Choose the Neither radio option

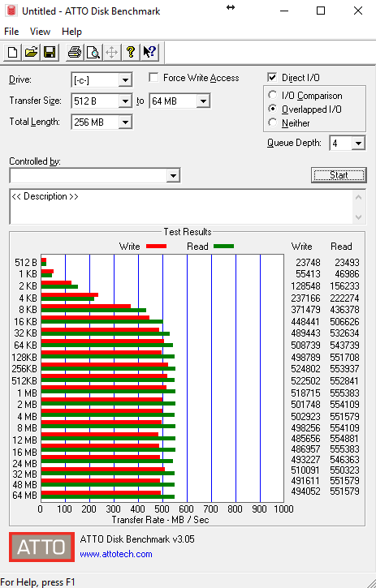coord(273,122)
